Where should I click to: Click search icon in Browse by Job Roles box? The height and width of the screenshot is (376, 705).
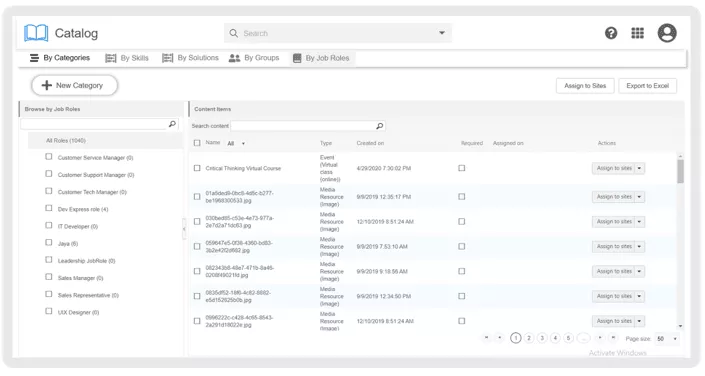click(172, 124)
